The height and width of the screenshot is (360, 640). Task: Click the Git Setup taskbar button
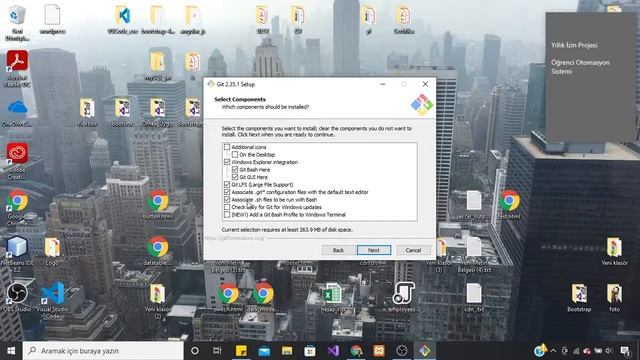point(424,351)
